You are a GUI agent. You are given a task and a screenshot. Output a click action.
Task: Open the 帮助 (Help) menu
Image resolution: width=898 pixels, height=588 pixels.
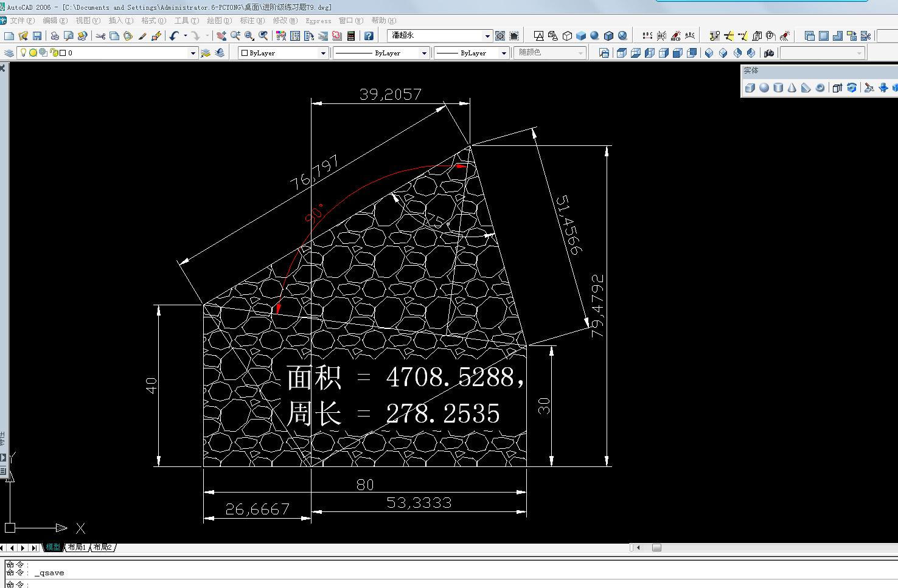383,21
